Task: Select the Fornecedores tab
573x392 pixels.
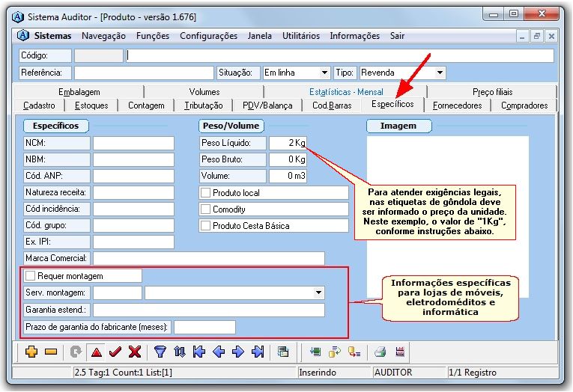Action: [x=457, y=105]
